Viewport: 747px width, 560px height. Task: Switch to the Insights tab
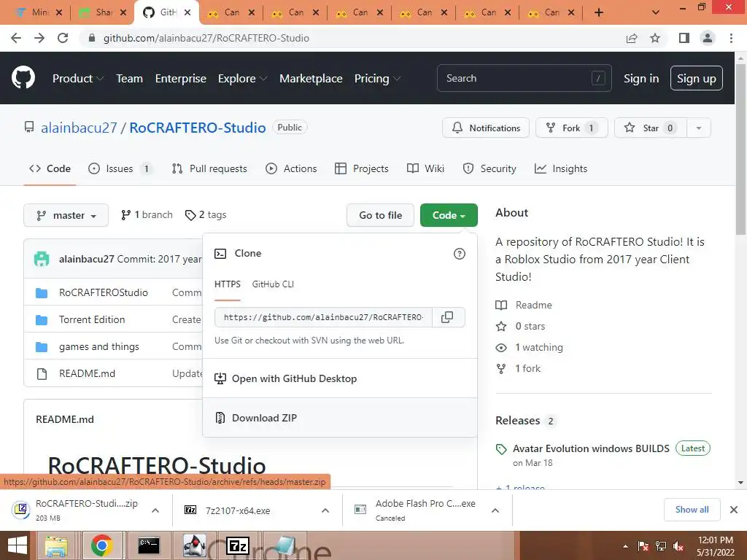pyautogui.click(x=561, y=168)
